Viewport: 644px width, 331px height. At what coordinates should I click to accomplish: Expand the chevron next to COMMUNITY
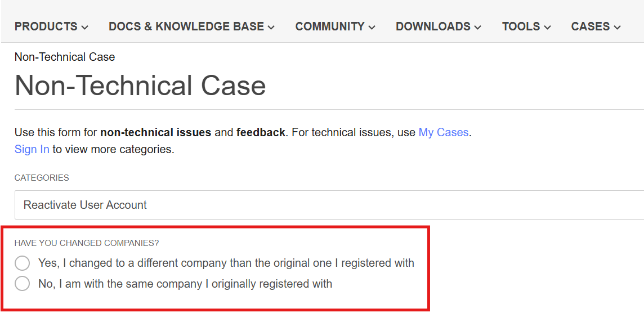click(x=373, y=26)
